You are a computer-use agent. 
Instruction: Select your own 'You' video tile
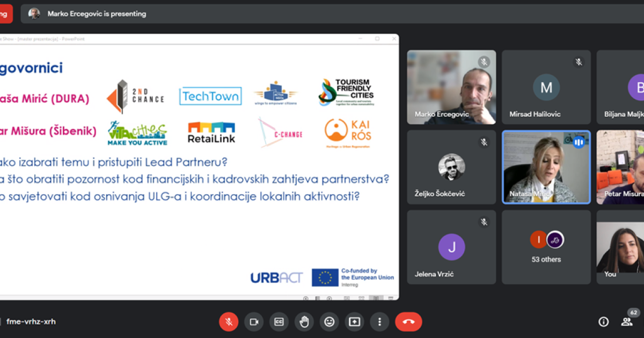(x=620, y=247)
